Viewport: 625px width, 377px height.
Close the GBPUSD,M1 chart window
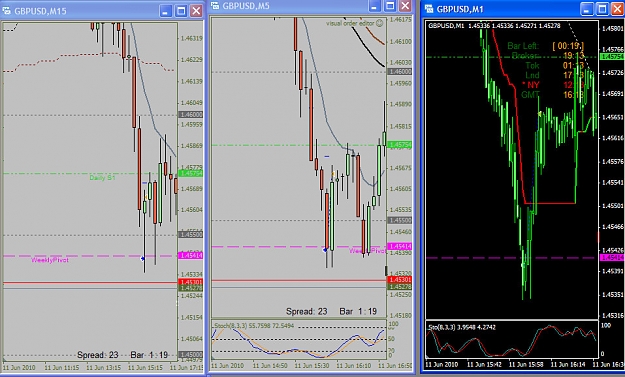point(617,9)
